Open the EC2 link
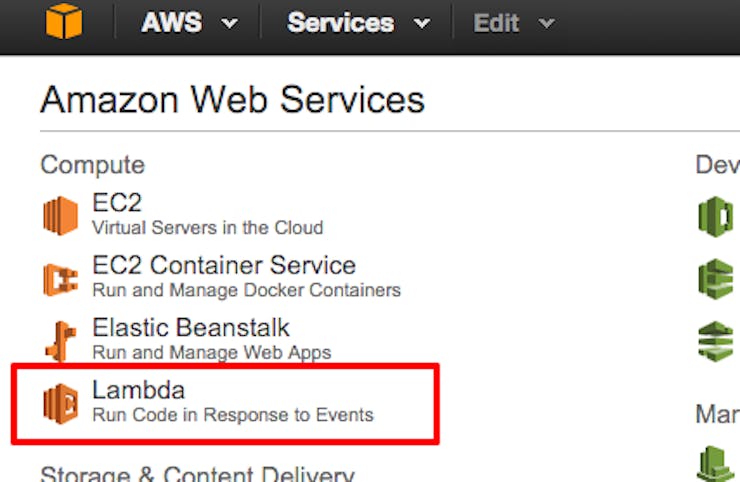The image size is (740, 482). pyautogui.click(x=117, y=203)
